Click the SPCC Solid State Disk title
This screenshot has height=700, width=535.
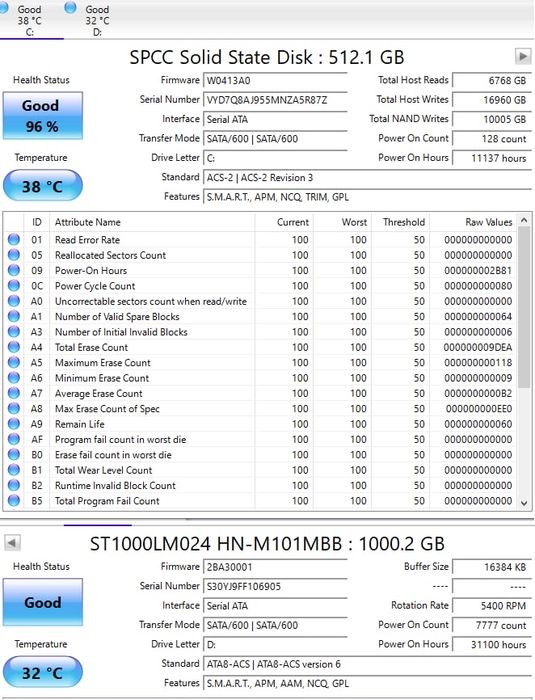coord(267,57)
